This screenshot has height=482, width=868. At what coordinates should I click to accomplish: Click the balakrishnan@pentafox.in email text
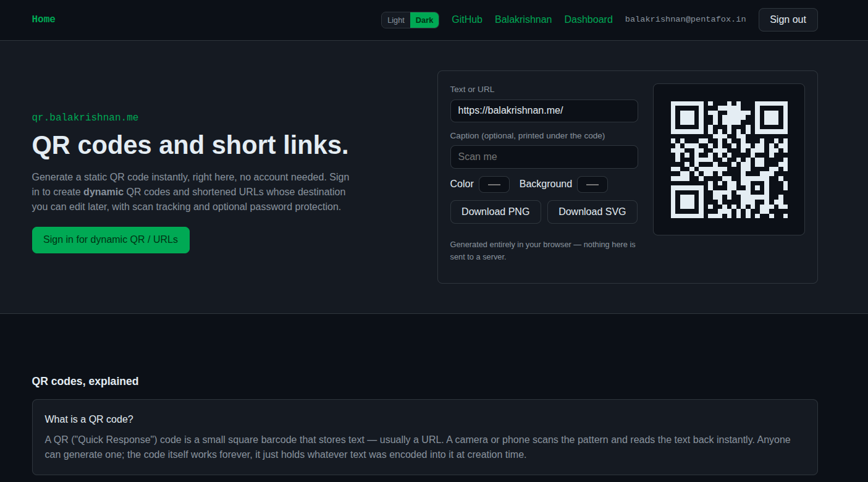pyautogui.click(x=685, y=19)
